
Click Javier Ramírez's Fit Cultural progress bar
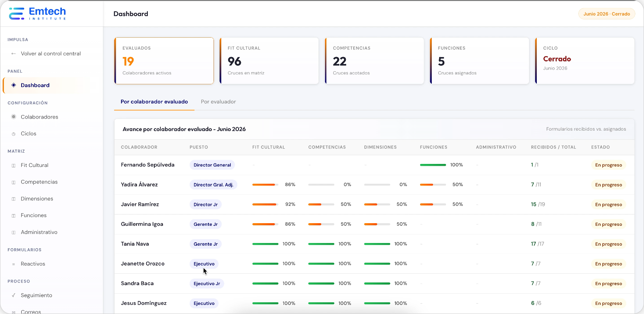click(x=265, y=204)
